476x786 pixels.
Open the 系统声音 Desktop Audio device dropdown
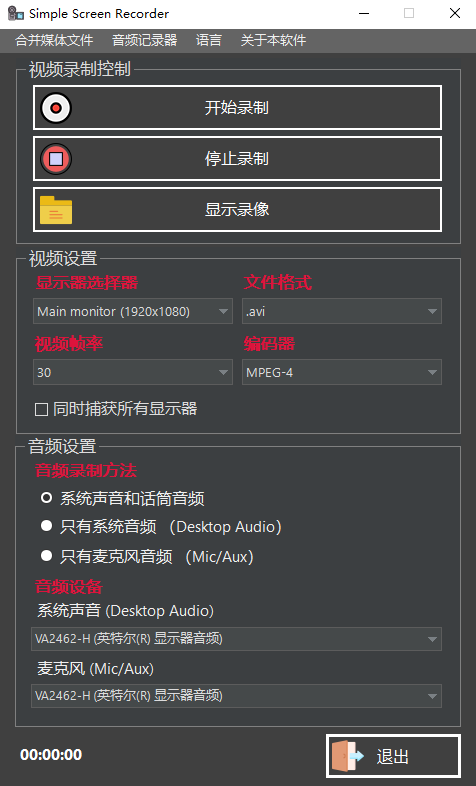[236, 639]
